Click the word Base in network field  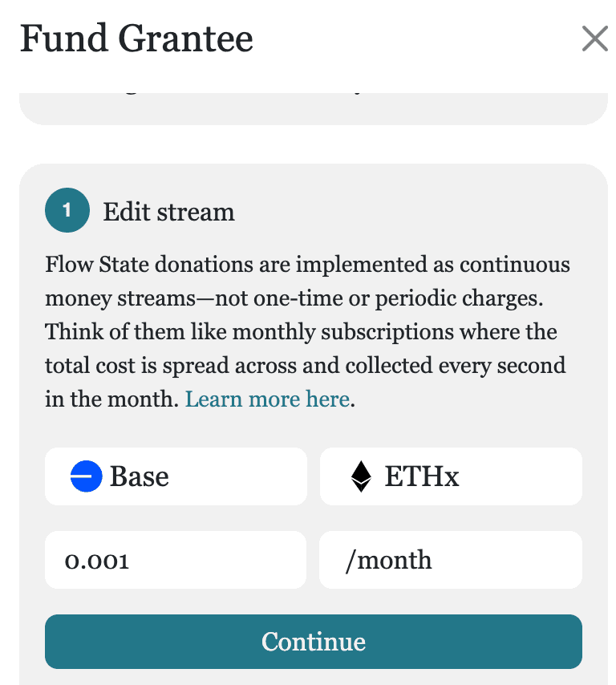click(x=139, y=476)
